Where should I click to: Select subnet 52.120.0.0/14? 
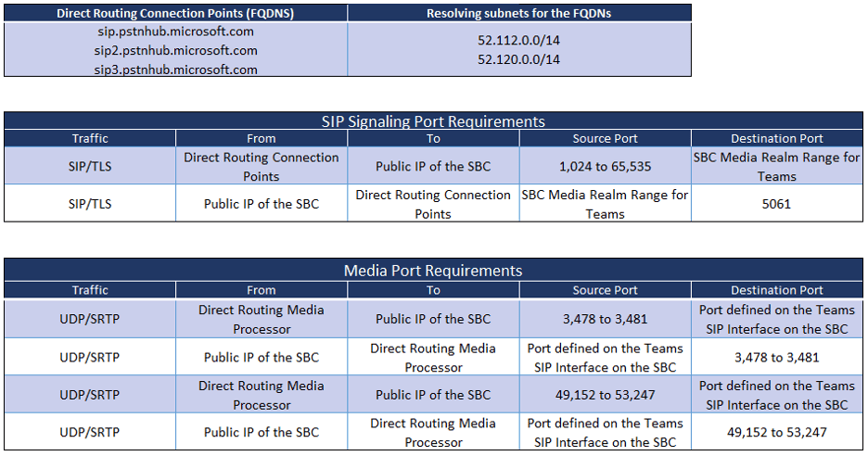(x=518, y=59)
